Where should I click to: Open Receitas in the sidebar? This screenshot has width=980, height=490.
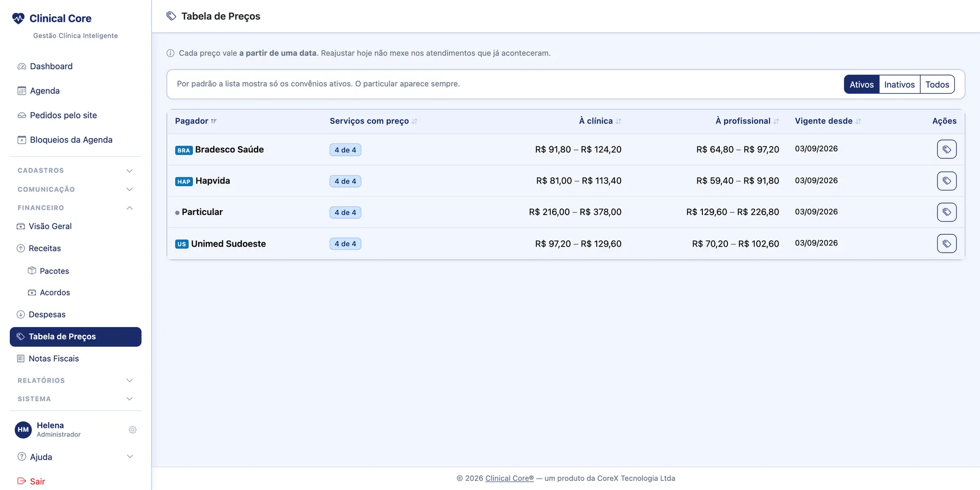(x=76, y=248)
